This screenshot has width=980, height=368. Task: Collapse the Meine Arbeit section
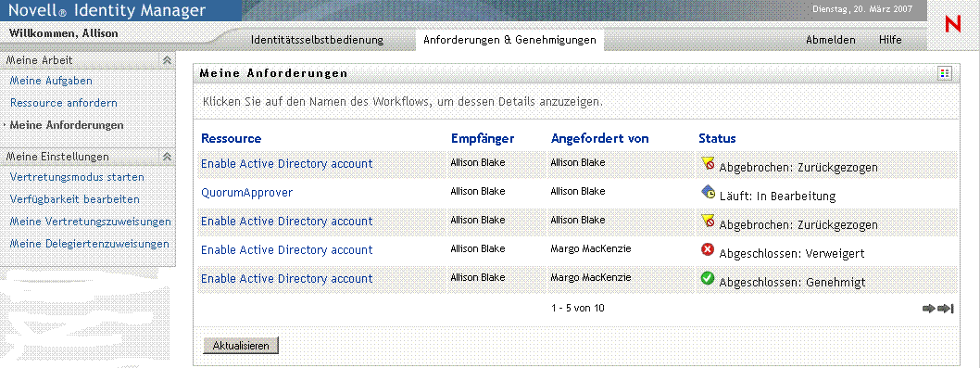click(x=167, y=60)
